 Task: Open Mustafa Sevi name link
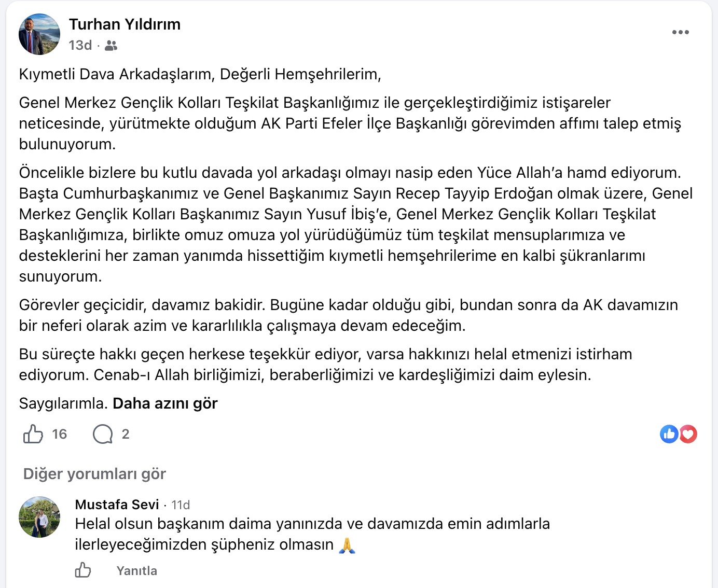(x=117, y=505)
